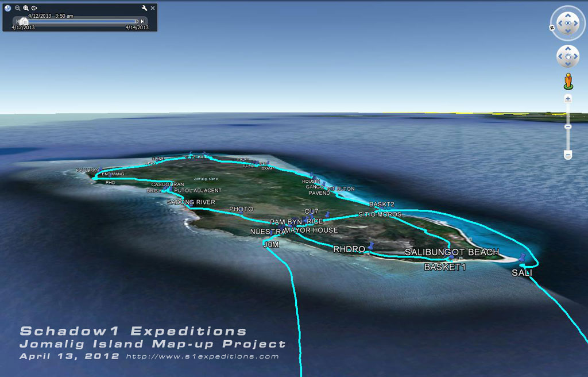Play the time-lapse animation
The image size is (588, 377).
[x=34, y=8]
